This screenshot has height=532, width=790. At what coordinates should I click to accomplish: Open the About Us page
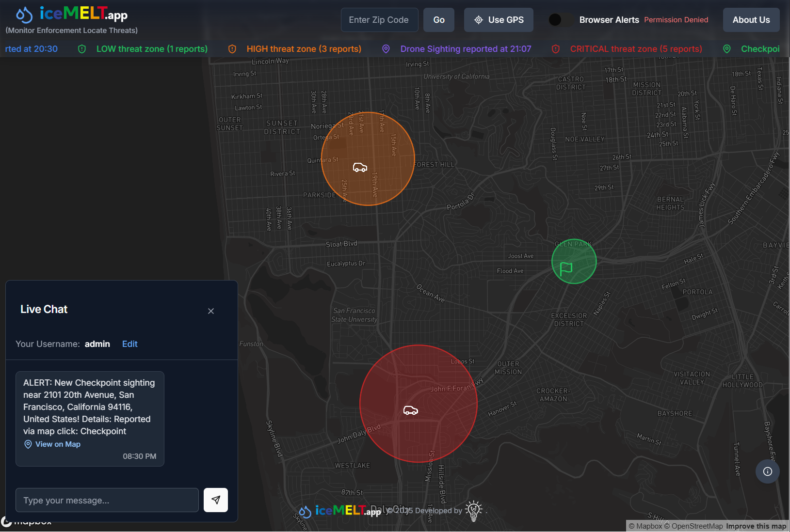751,20
